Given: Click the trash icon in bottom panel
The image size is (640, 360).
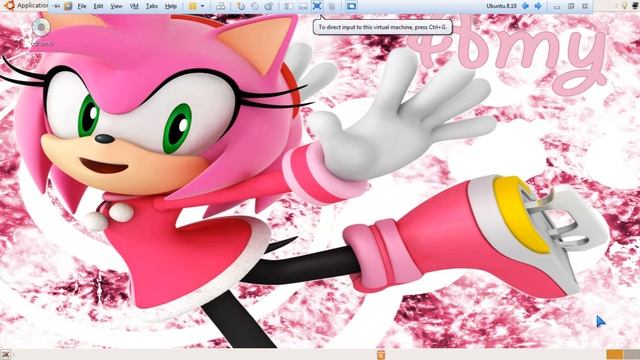Looking at the screenshot, I should tap(381, 355).
